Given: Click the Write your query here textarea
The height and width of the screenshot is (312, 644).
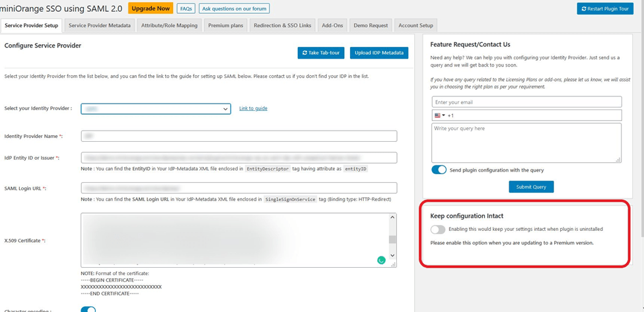Looking at the screenshot, I should [x=526, y=142].
